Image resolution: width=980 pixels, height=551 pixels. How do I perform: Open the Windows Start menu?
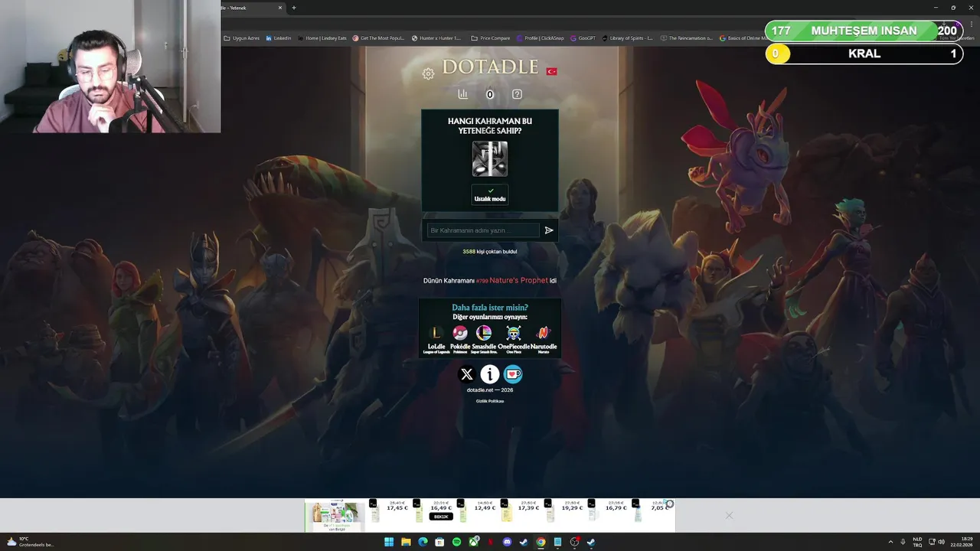389,542
